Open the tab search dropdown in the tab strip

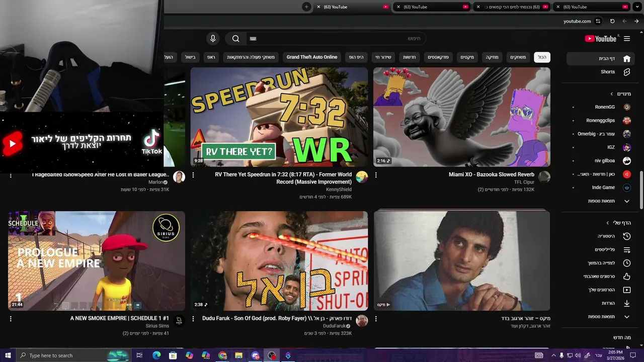(637, 7)
